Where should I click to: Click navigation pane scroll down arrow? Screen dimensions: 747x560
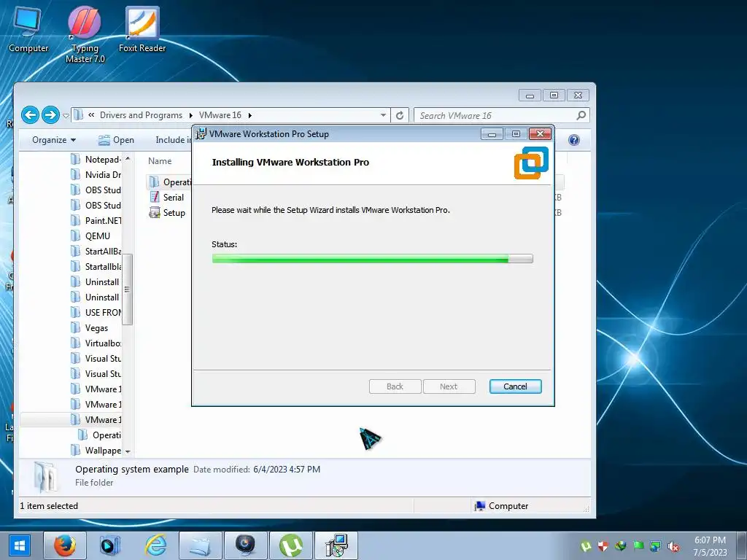click(127, 451)
